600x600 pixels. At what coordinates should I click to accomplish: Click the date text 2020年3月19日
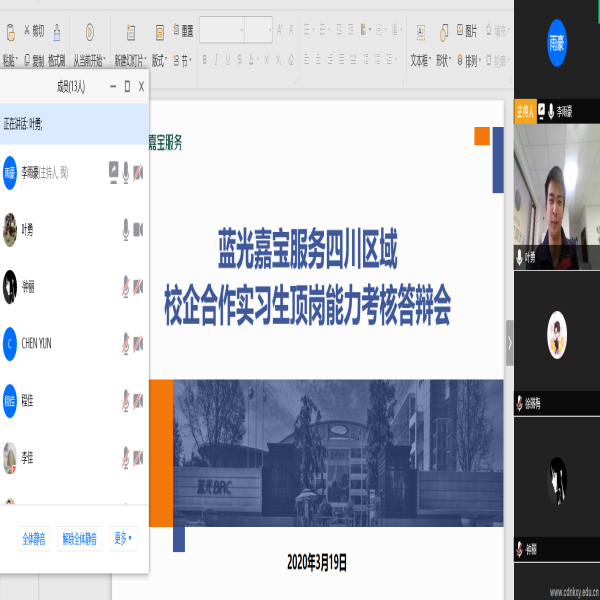point(317,562)
